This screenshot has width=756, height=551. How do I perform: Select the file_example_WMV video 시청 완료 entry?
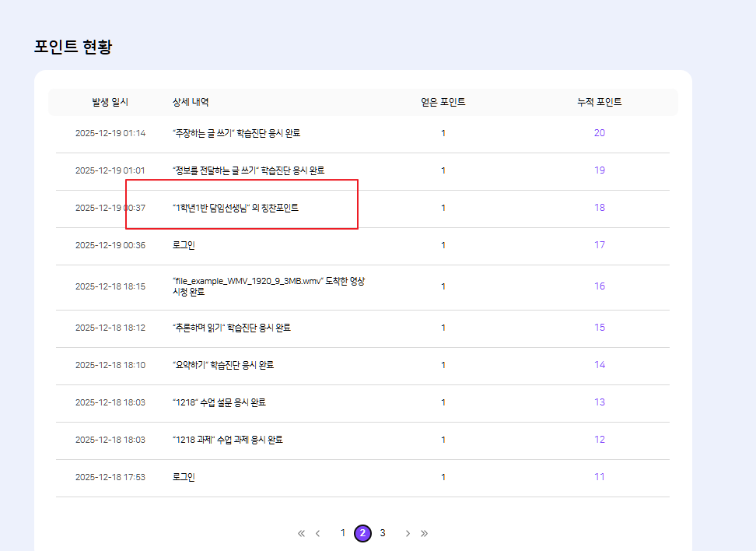click(x=268, y=286)
